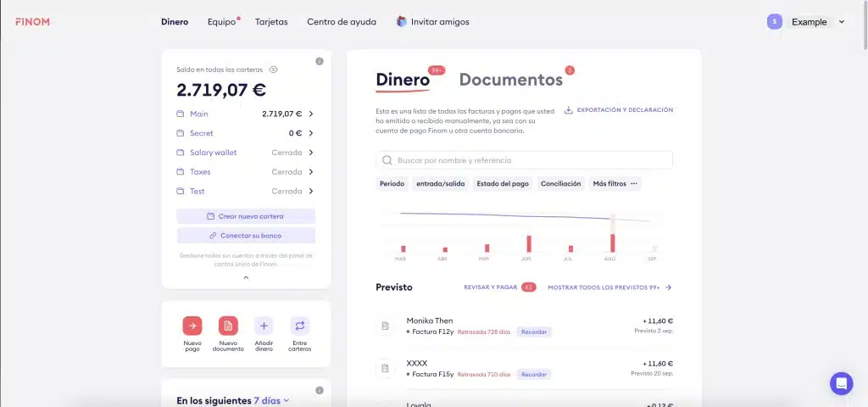Image resolution: width=868 pixels, height=407 pixels.
Task: Open Centro de ayuda menu item
Action: (x=342, y=22)
